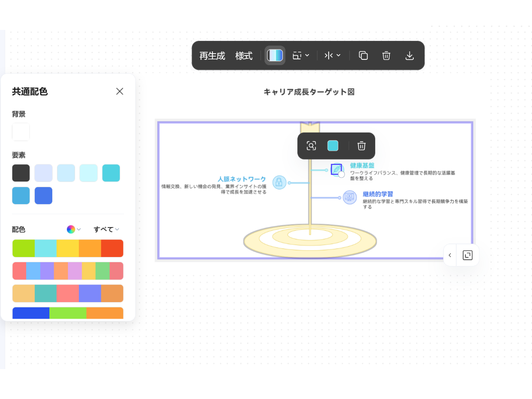This screenshot has width=532, height=399.
Task: Expand the すべて filter dropdown
Action: [106, 229]
